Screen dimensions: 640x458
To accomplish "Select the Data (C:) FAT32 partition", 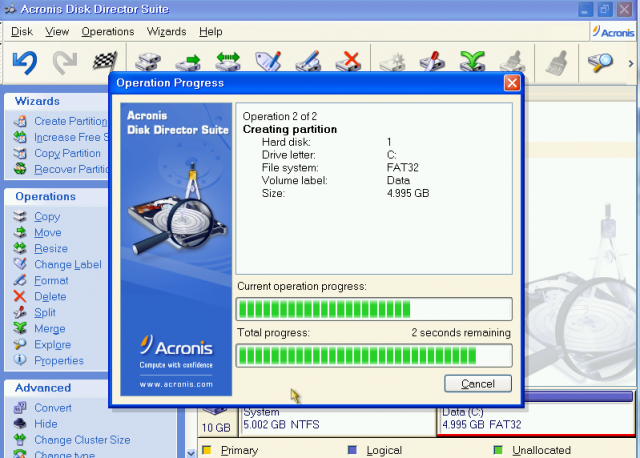I will coord(536,420).
